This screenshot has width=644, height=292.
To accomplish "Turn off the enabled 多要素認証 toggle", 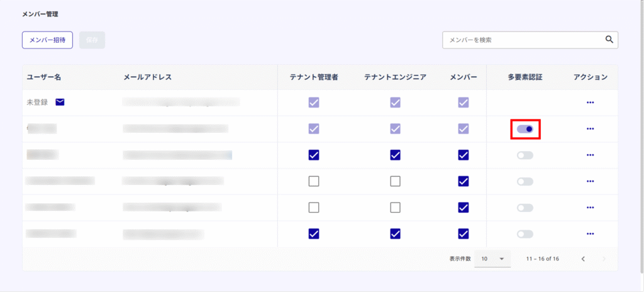I will [525, 129].
